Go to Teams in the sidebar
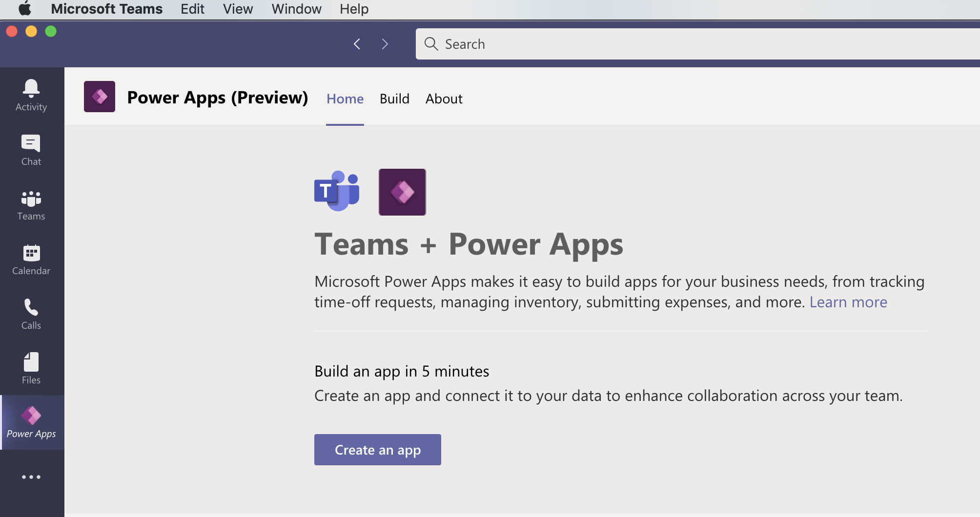The height and width of the screenshot is (517, 980). click(31, 204)
